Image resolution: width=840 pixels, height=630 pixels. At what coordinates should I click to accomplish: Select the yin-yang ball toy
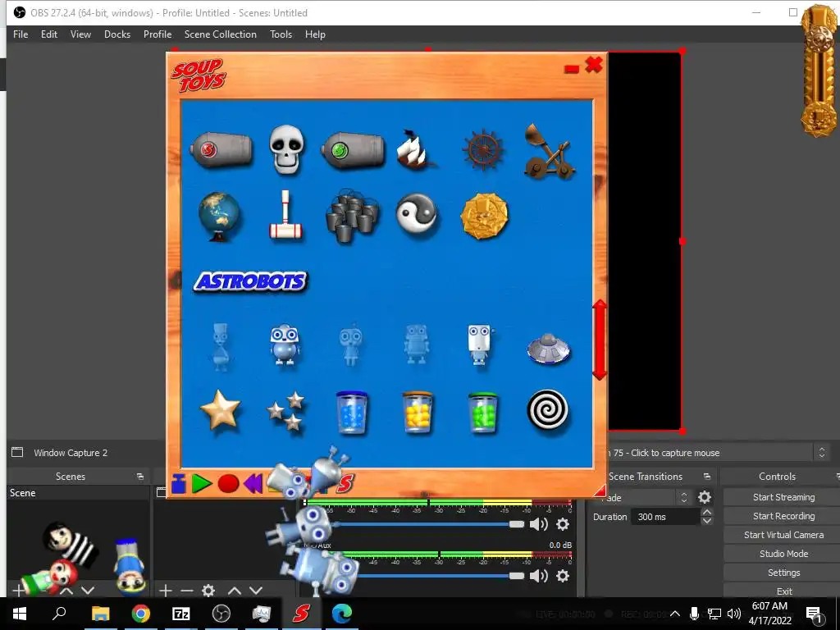pyautogui.click(x=417, y=214)
